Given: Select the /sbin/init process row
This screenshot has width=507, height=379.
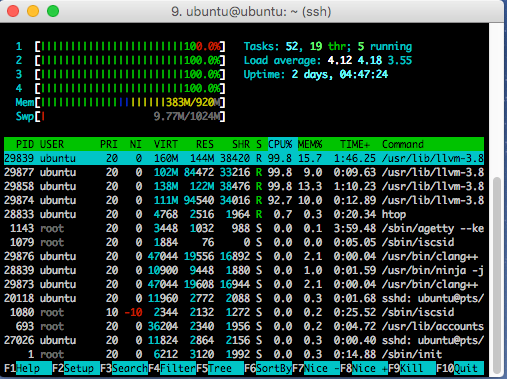Looking at the screenshot, I should click(x=244, y=354).
